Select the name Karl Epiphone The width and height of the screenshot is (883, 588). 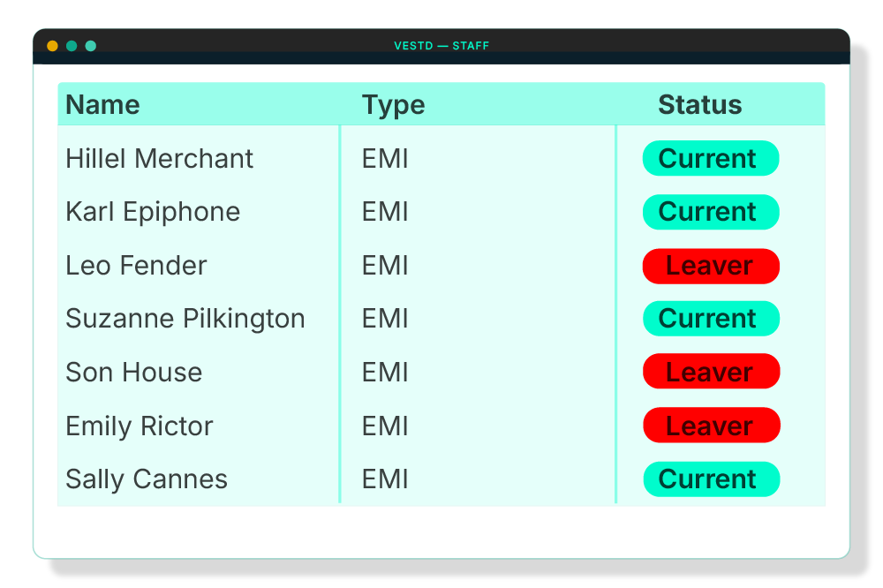click(x=153, y=212)
